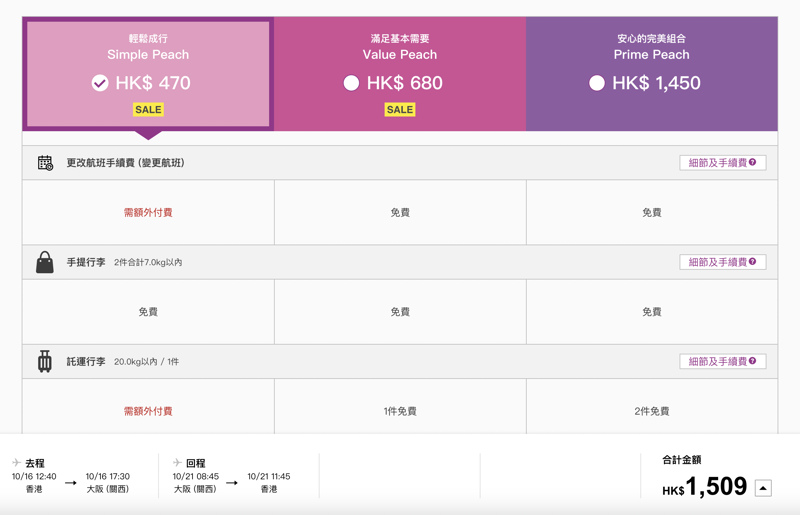Select Prime Peach HK$ 1,450 radio button

pos(596,83)
